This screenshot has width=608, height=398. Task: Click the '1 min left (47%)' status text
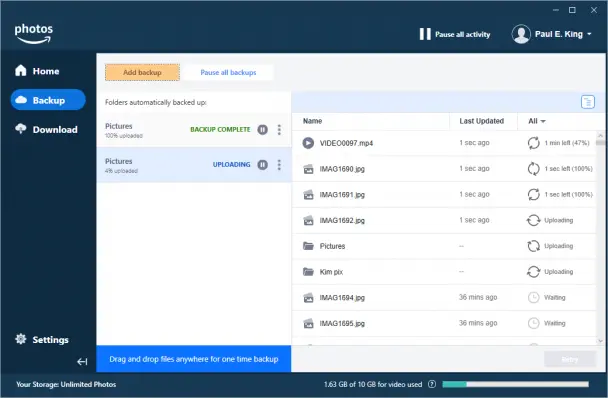[567, 143]
